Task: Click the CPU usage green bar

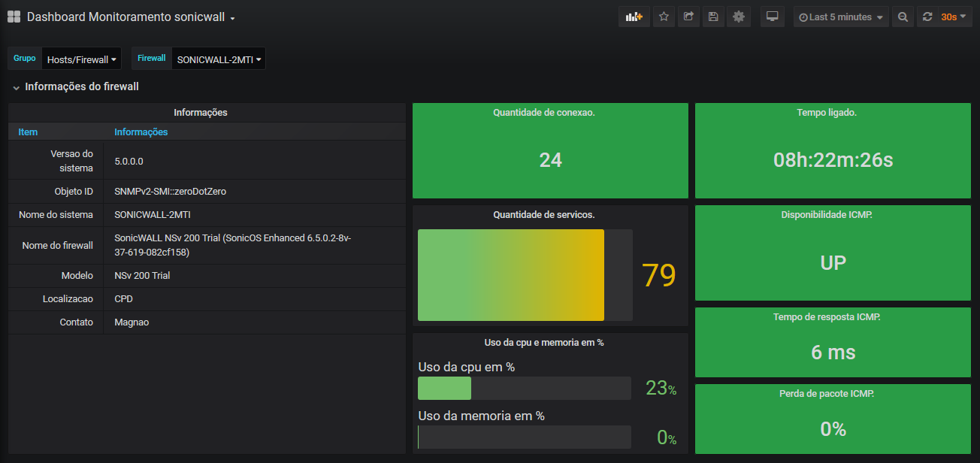Action: (444, 388)
